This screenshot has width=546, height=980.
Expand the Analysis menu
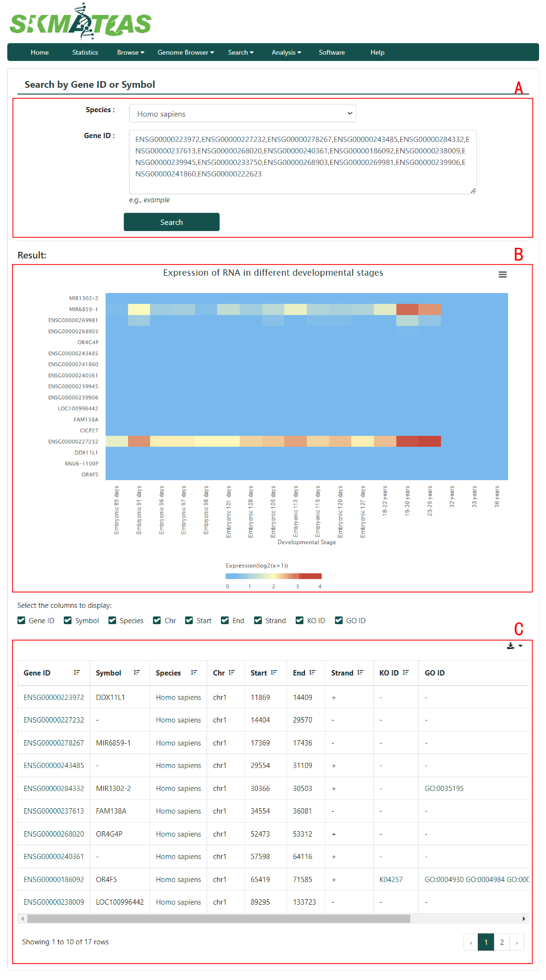point(286,52)
